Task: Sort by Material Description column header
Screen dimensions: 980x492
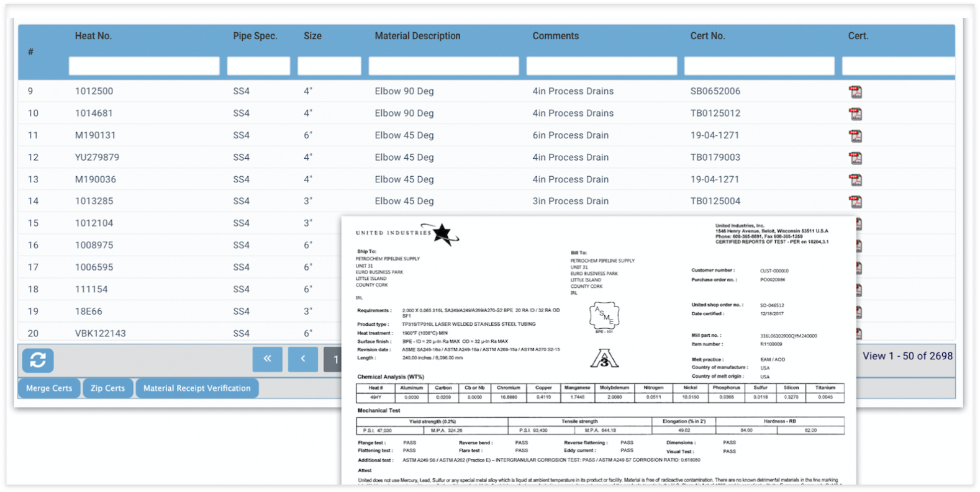Action: pyautogui.click(x=417, y=36)
